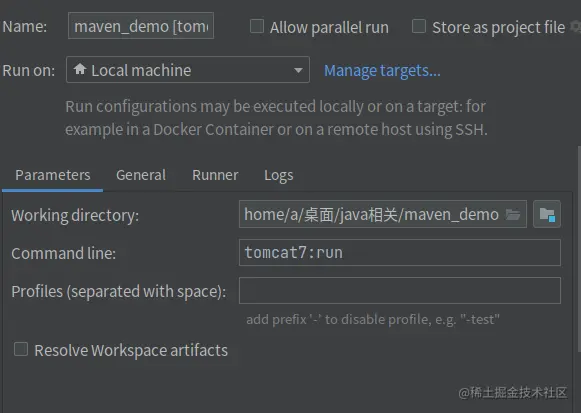Click the folder browse icon in Working directory

(x=513, y=214)
